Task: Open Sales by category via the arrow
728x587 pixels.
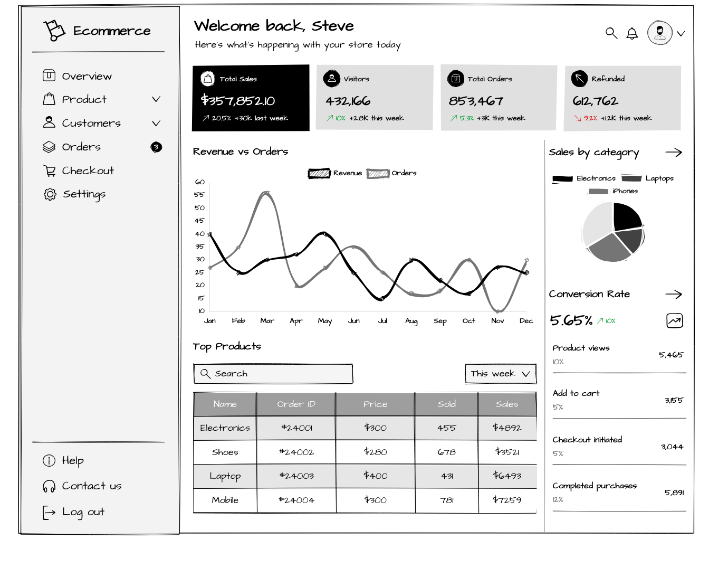Action: (674, 152)
